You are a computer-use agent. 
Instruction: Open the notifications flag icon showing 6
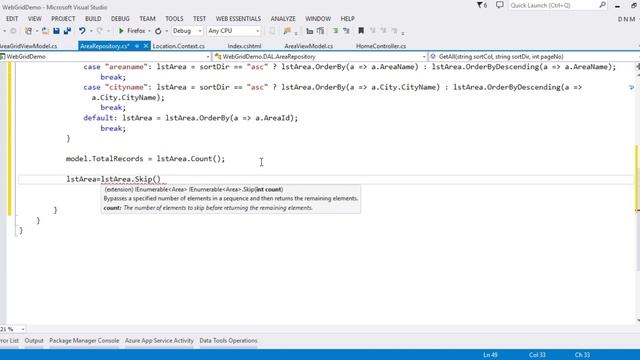pyautogui.click(x=482, y=5)
